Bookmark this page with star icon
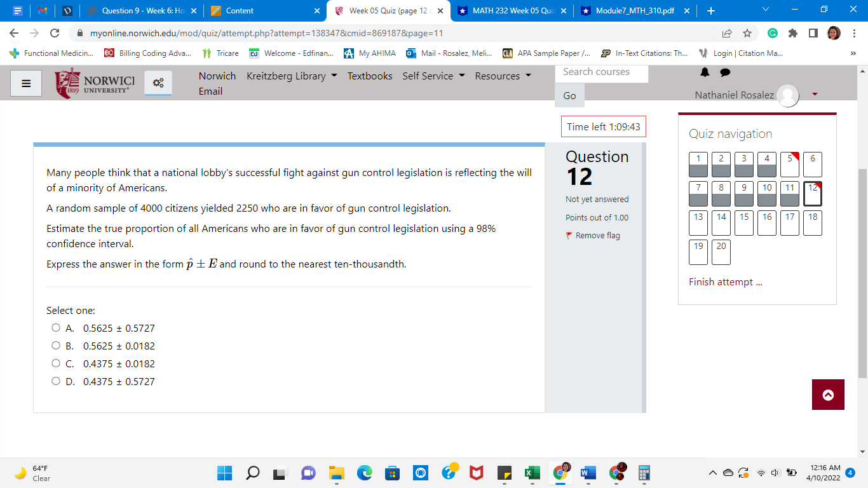The image size is (868, 488). click(747, 33)
